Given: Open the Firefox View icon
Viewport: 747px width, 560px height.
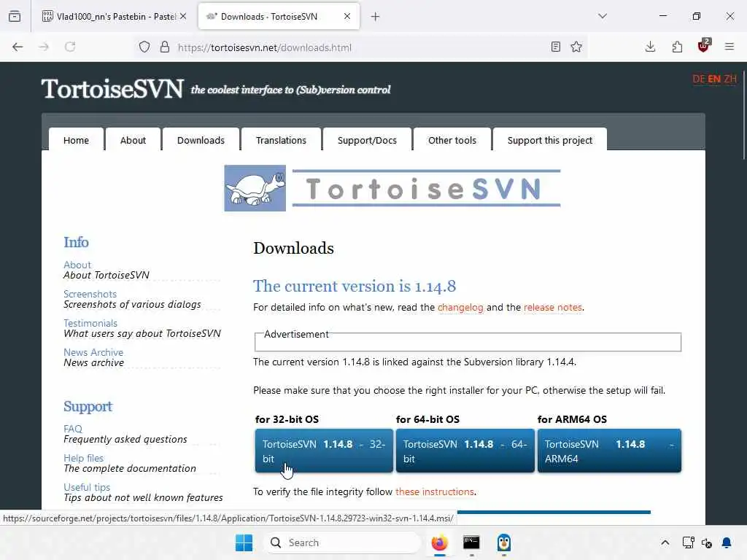Looking at the screenshot, I should pos(15,16).
